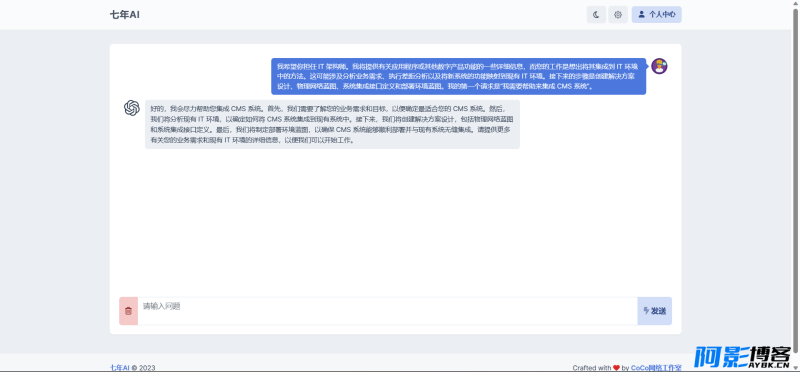The image size is (800, 372).
Task: Toggle dark mode with the moon icon
Action: click(x=596, y=15)
